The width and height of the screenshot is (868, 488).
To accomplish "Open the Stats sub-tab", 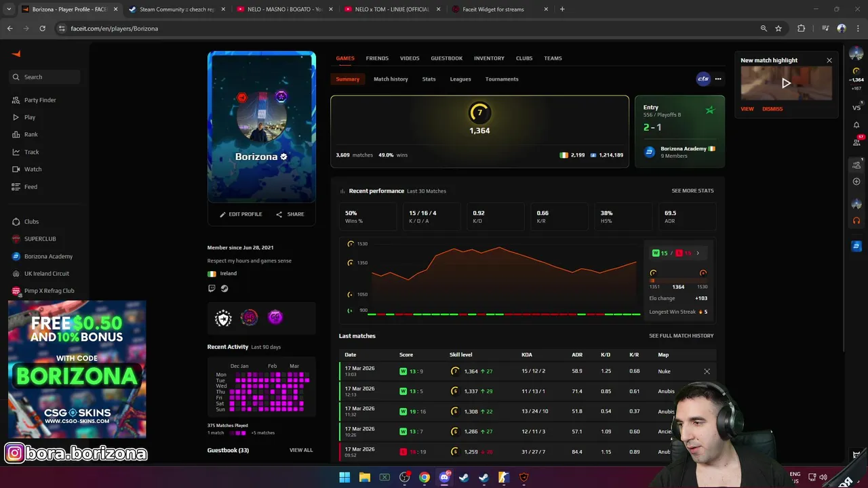I will point(429,79).
